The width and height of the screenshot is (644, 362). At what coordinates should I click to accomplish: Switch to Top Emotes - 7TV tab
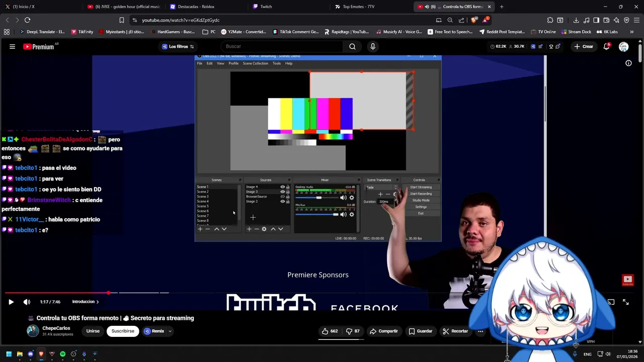coord(371,7)
